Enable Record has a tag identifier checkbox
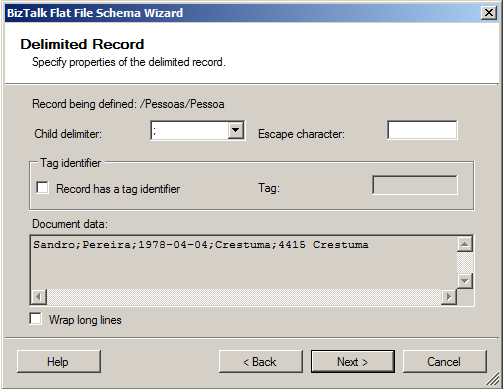 point(42,188)
